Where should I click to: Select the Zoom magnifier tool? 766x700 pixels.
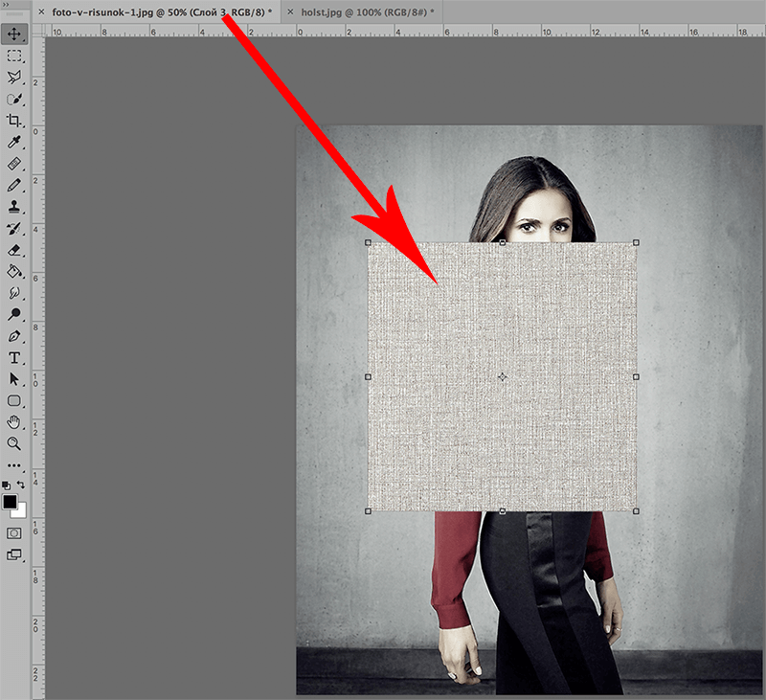pyautogui.click(x=14, y=443)
